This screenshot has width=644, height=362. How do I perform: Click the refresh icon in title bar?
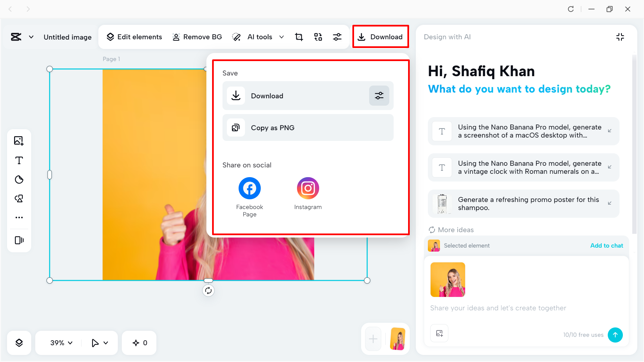point(571,9)
